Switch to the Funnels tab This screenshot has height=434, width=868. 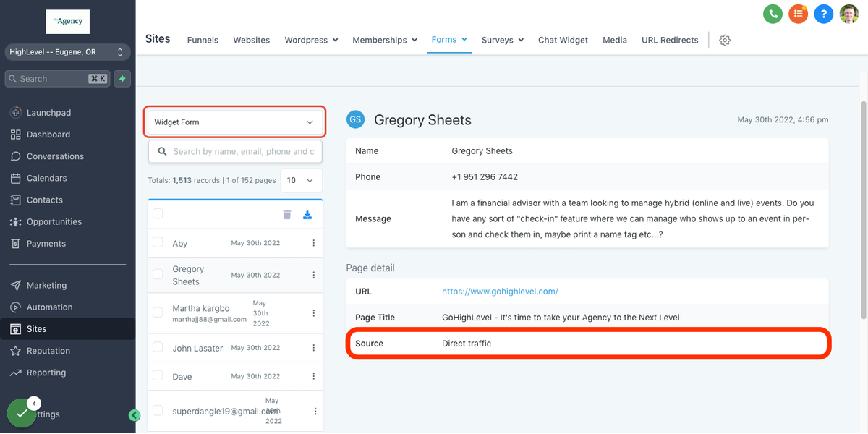pyautogui.click(x=203, y=41)
